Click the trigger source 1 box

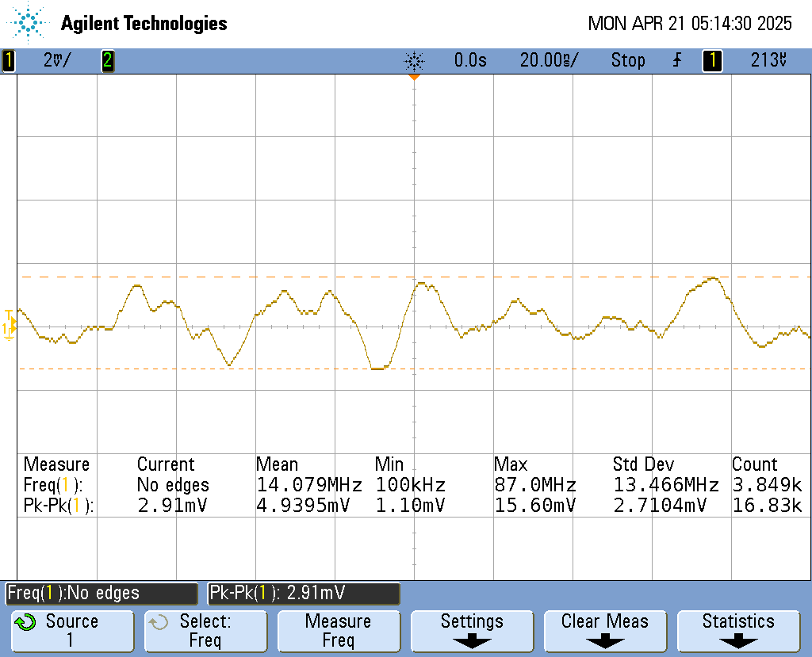[x=712, y=60]
